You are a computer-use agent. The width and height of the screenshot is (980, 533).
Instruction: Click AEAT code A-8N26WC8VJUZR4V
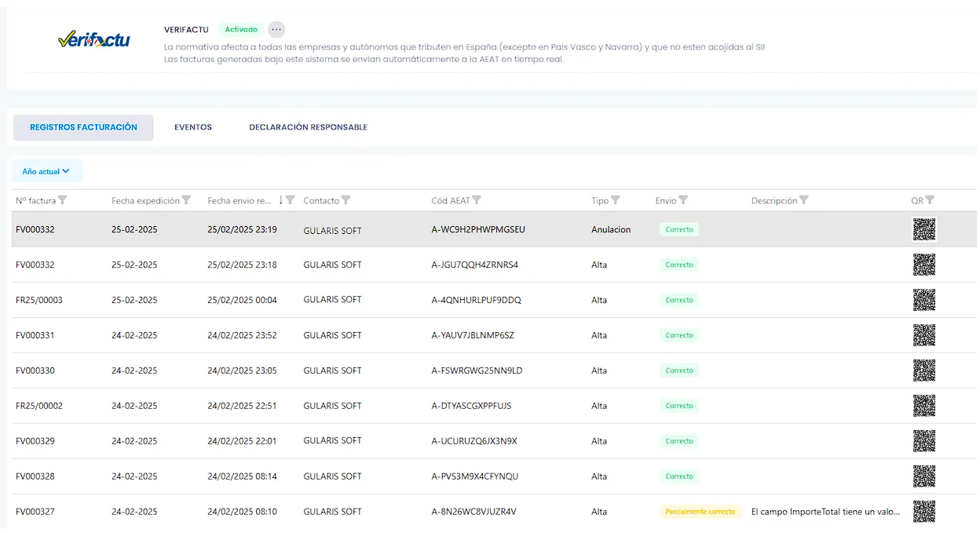[474, 512]
